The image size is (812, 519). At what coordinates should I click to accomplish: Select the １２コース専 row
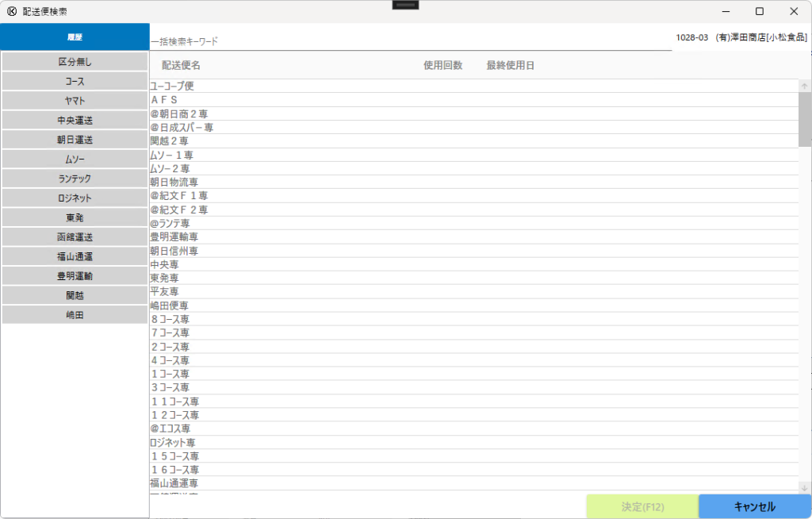[x=474, y=415]
